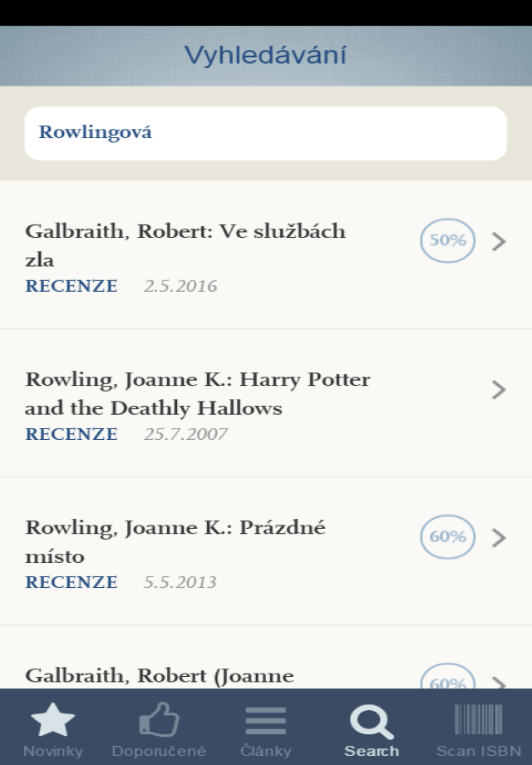
Task: Tap the 50% rating badge
Action: pyautogui.click(x=447, y=241)
